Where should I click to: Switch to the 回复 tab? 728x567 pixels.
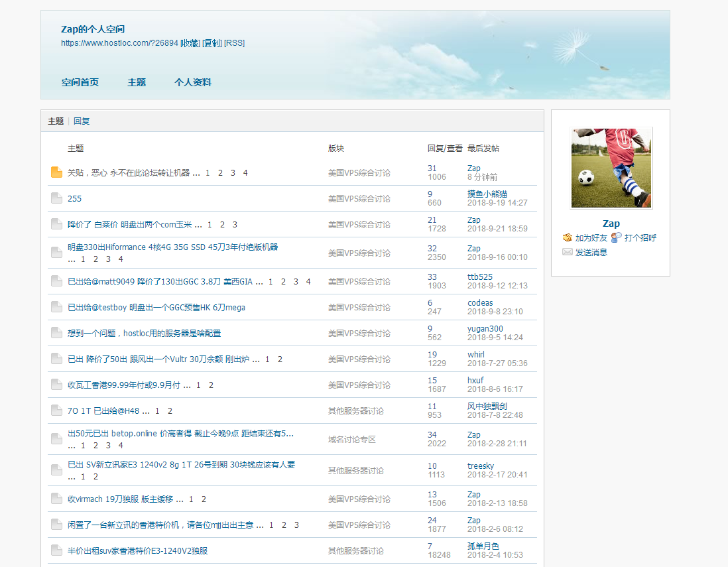pos(82,121)
